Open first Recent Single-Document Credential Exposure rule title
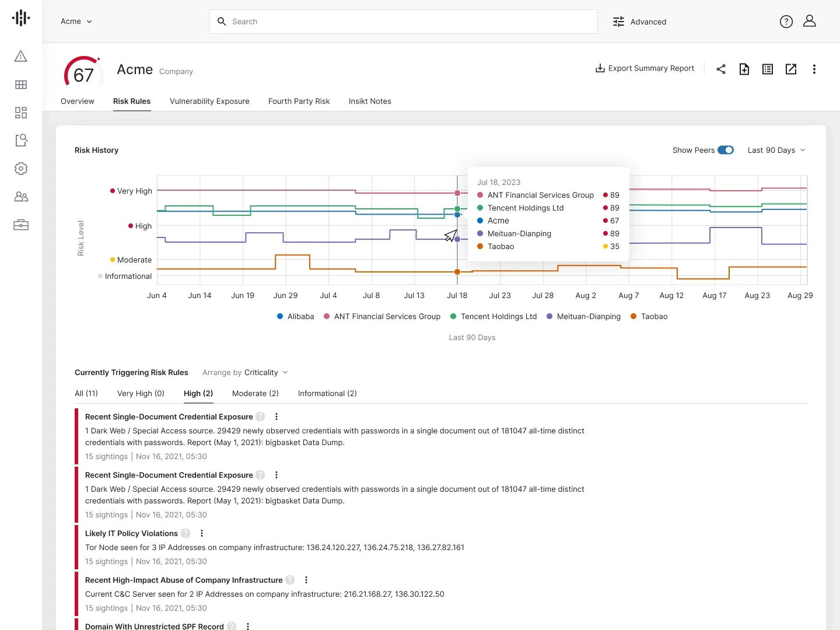 pyautogui.click(x=169, y=416)
